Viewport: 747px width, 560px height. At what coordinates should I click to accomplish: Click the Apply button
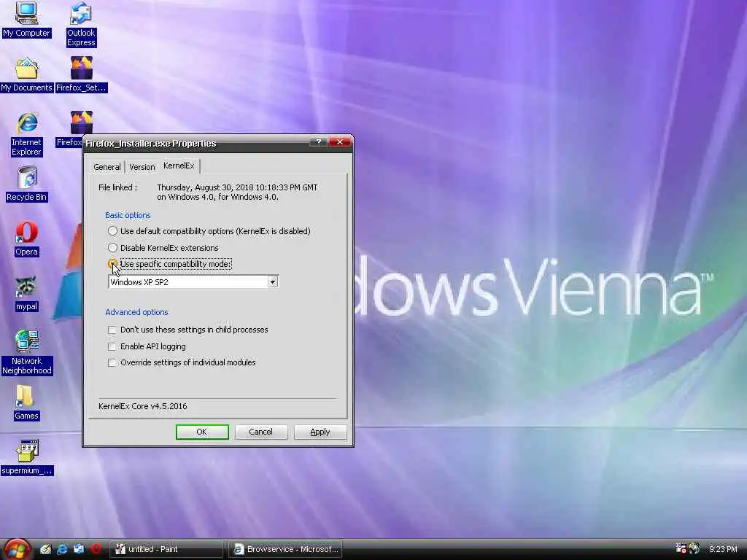coord(320,432)
